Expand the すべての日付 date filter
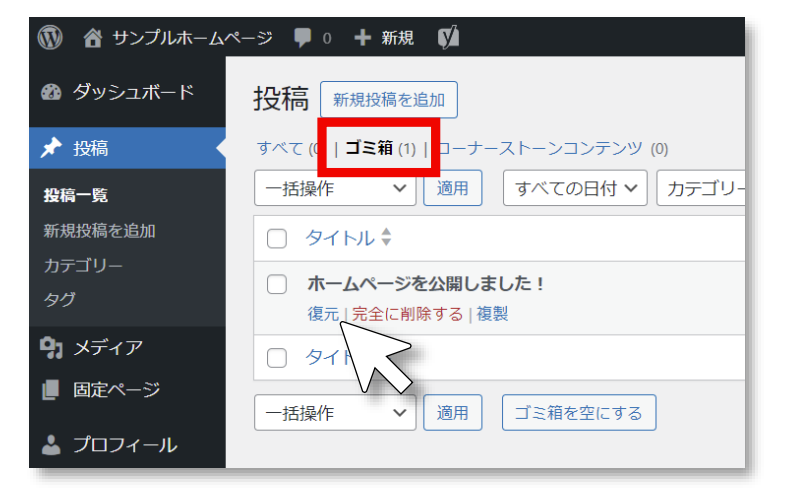Screen dimensions: 786x490 point(575,188)
